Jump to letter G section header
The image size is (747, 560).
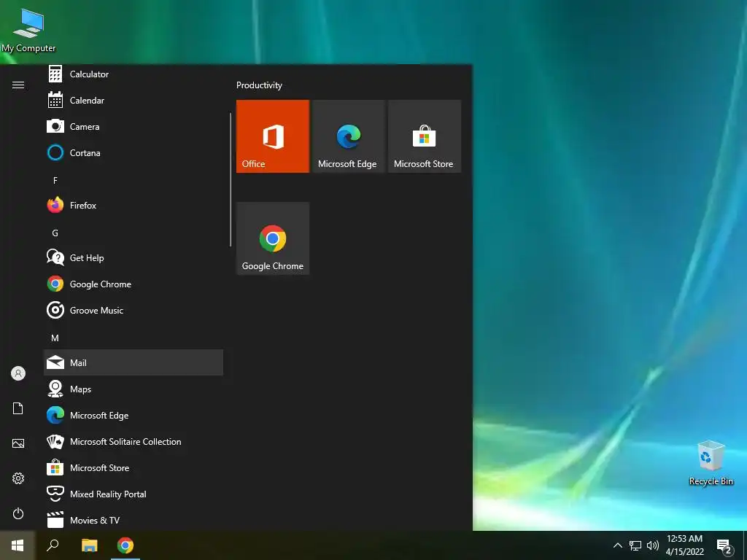pyautogui.click(x=55, y=233)
